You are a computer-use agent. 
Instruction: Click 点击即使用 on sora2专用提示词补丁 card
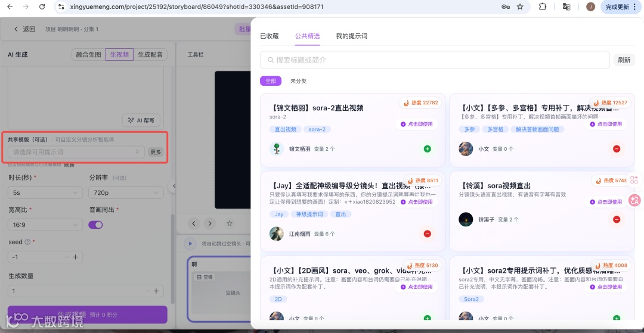605,287
